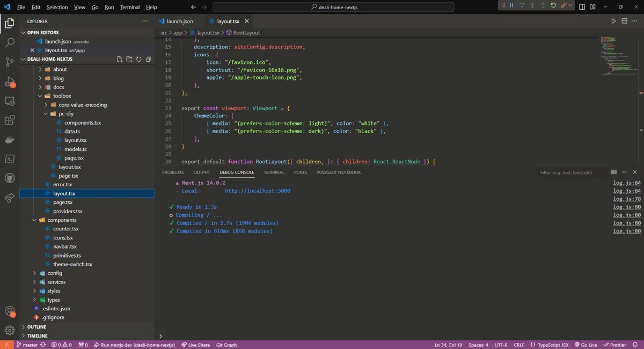Expand the docs folder
This screenshot has width=644, height=349.
pyautogui.click(x=40, y=87)
